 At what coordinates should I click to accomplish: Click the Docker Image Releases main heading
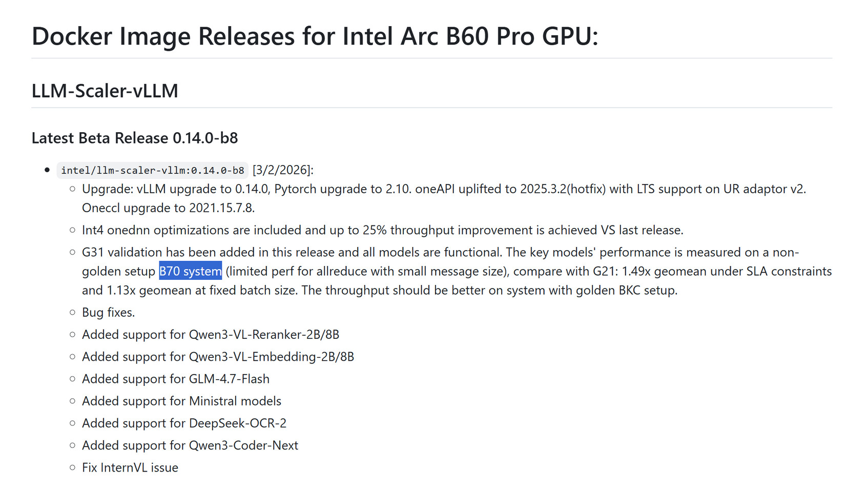[315, 36]
